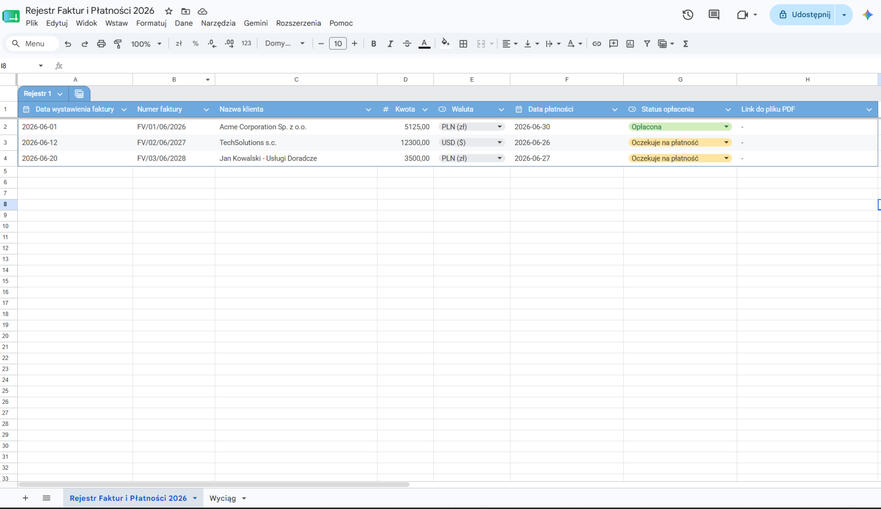
Task: Format as currency with zł icon
Action: click(x=179, y=44)
